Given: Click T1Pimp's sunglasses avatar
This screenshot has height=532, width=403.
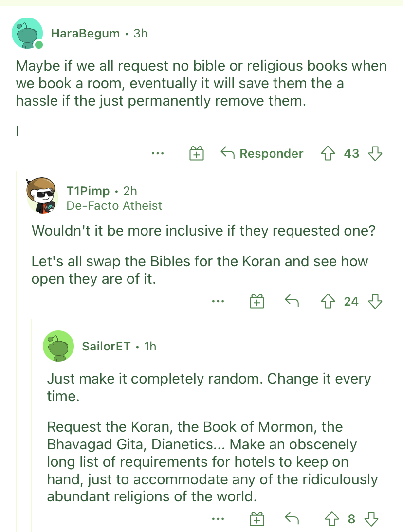Looking at the screenshot, I should tap(42, 196).
